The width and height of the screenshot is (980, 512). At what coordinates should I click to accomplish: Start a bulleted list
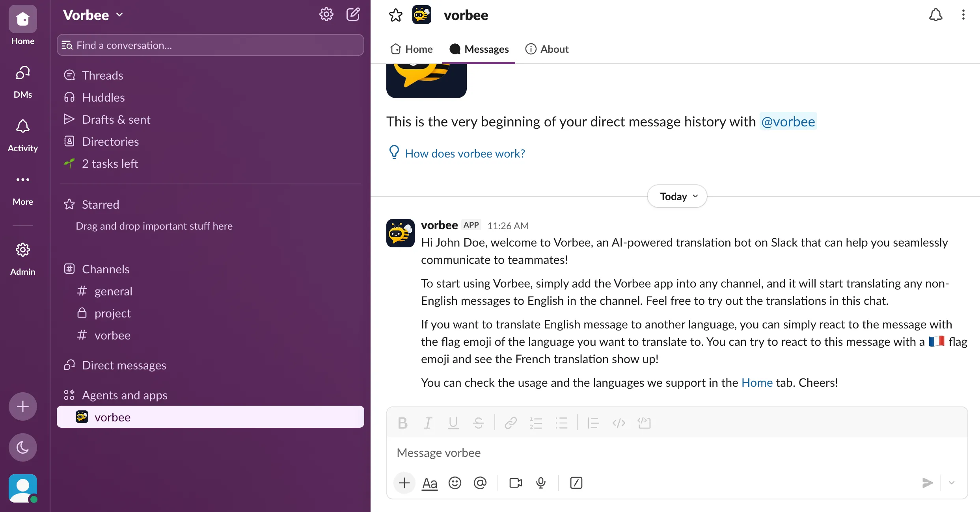coord(561,423)
